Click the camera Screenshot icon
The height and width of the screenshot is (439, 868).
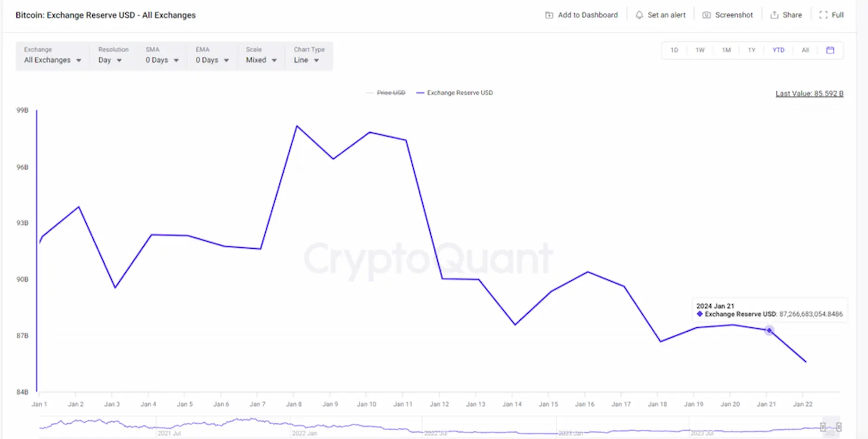[706, 15]
